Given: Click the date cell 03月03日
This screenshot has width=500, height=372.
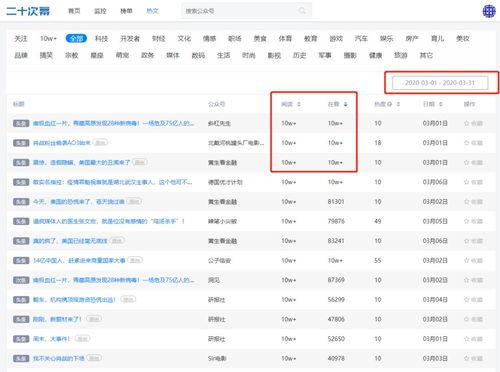Looking at the screenshot, I should click(435, 359).
